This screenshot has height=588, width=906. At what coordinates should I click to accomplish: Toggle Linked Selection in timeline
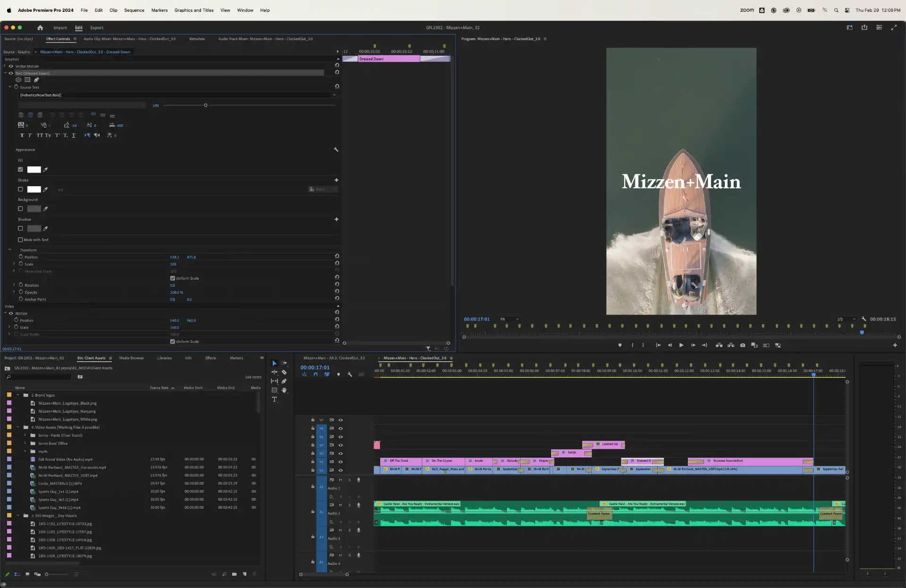click(327, 374)
